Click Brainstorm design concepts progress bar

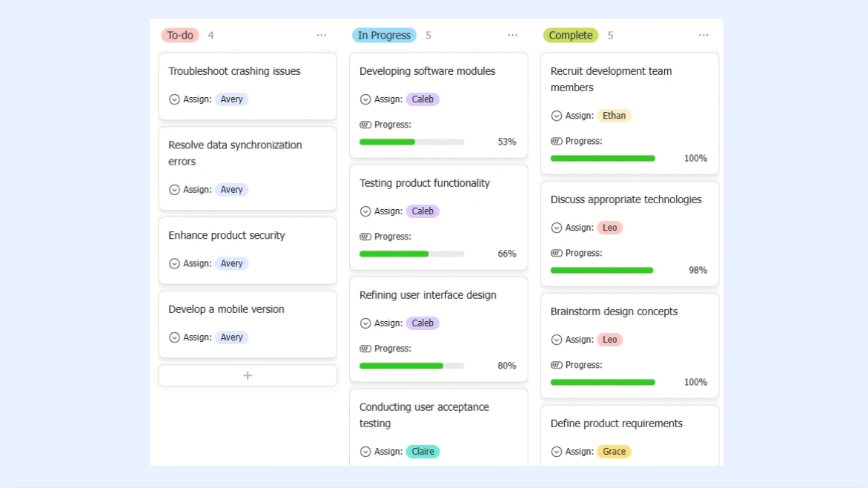tap(603, 382)
